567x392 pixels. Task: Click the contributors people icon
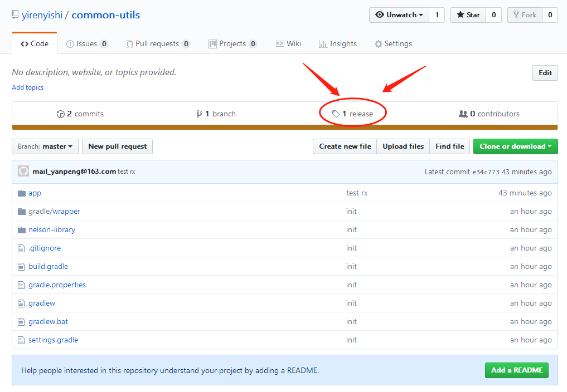(463, 114)
